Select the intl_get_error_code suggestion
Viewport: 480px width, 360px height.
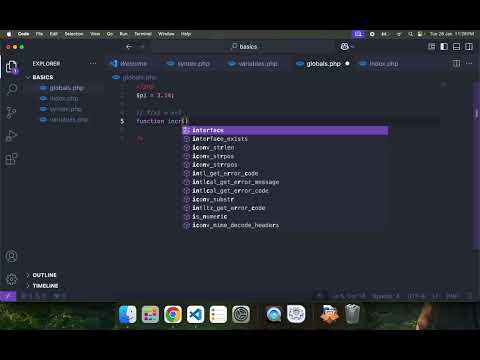pyautogui.click(x=285, y=174)
